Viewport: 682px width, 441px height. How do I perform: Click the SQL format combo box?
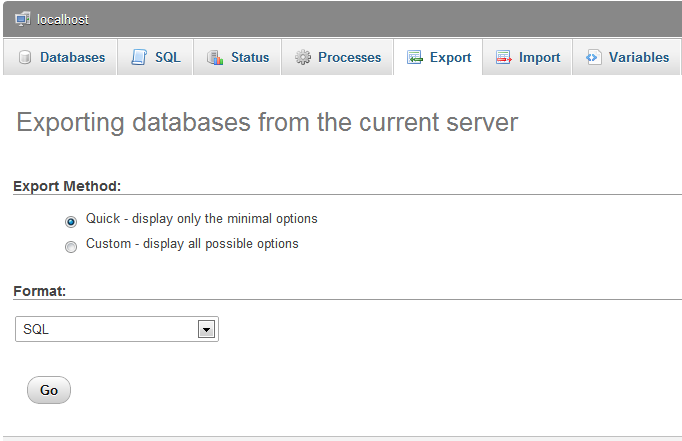tap(117, 329)
